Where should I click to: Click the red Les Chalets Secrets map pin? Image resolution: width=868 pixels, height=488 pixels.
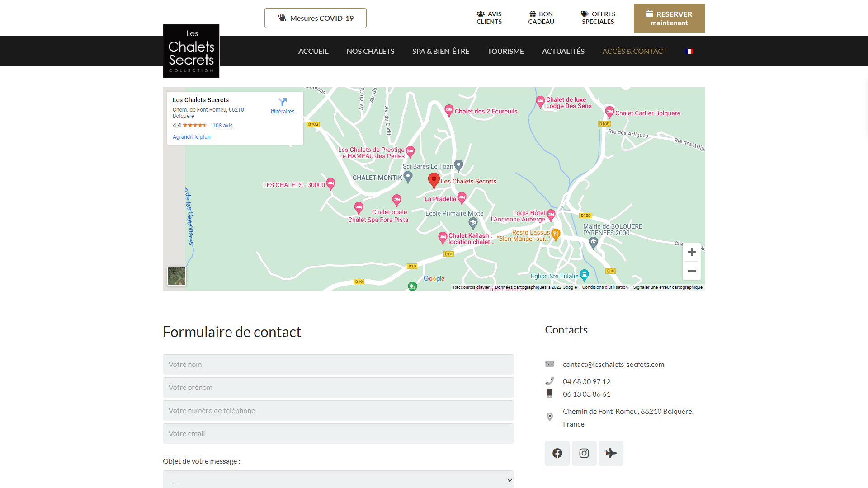click(x=434, y=180)
